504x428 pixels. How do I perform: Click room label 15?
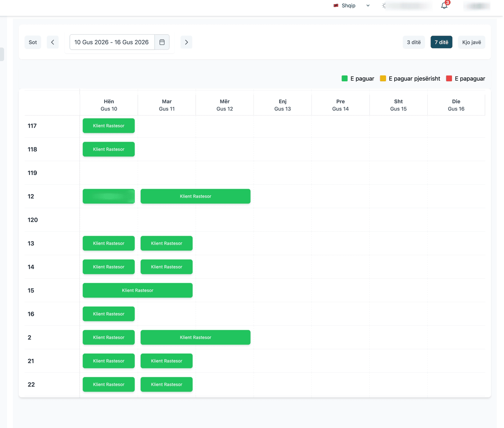[31, 290]
